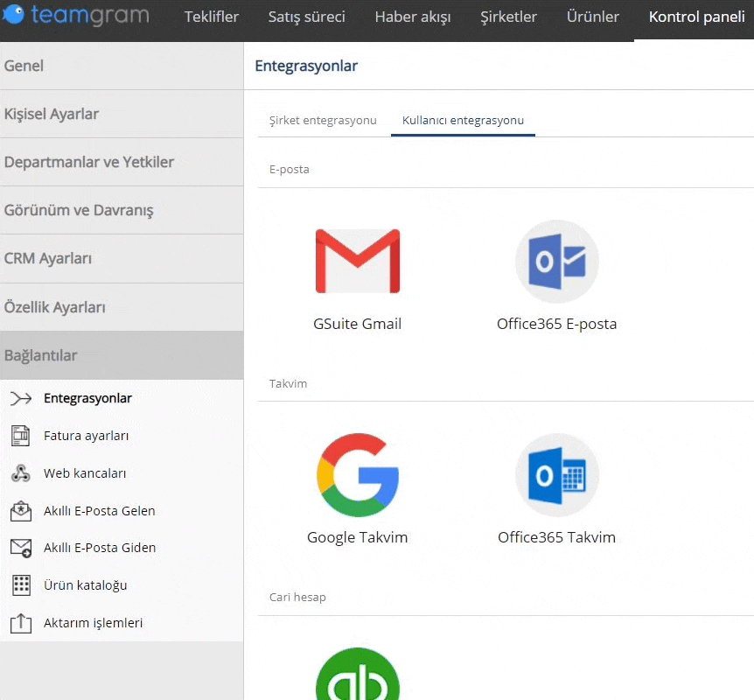
Task: Click the Web kancaları webhook icon
Action: click(x=21, y=473)
